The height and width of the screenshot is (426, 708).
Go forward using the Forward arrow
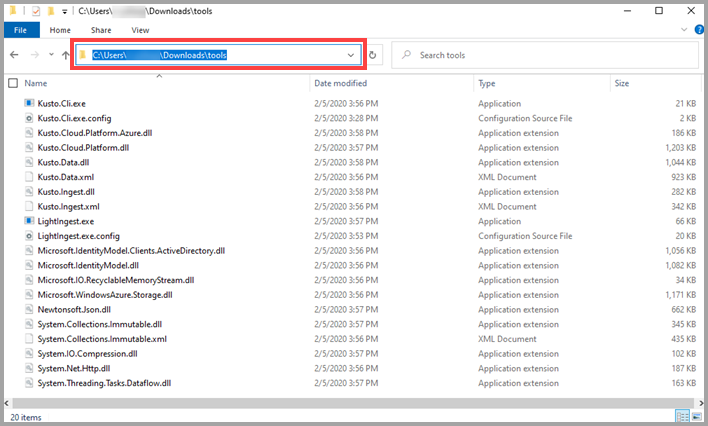35,55
